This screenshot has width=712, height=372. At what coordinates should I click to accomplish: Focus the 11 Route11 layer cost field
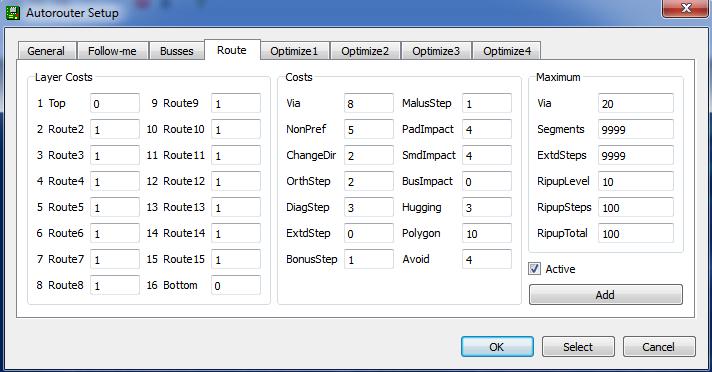236,155
